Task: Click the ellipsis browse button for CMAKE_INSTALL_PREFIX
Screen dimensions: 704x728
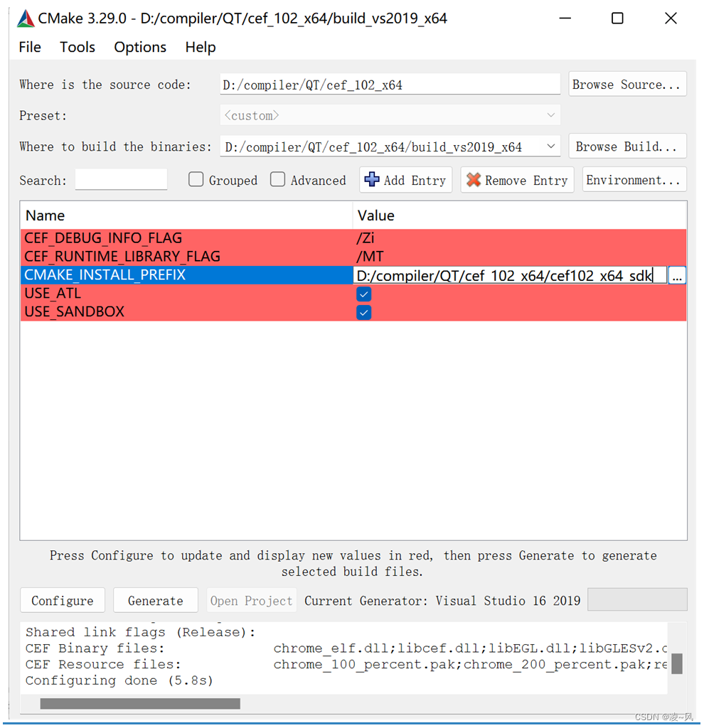Action: 676,276
